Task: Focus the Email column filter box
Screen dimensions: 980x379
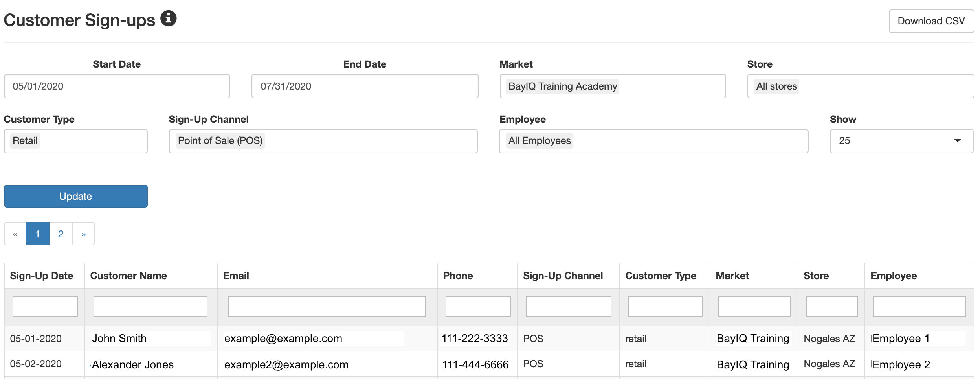Action: tap(327, 307)
